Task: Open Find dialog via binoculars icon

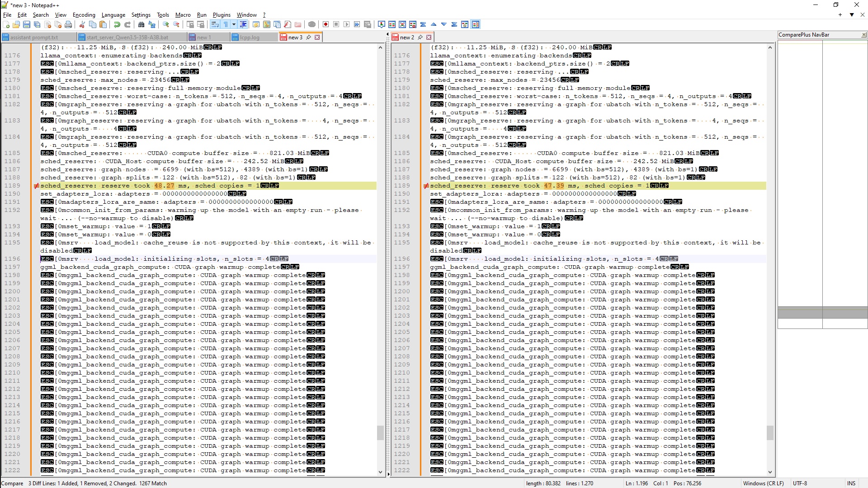Action: coord(142,24)
